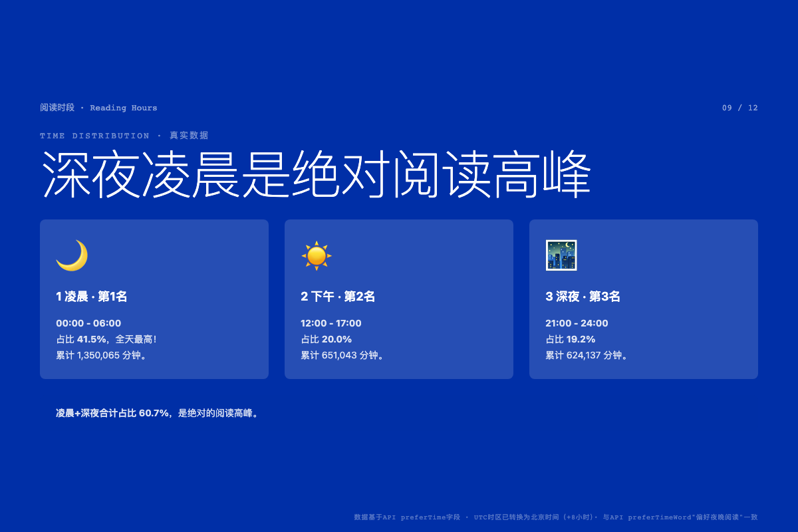Click the time range 00:00 - 06:00
The height and width of the screenshot is (532, 798).
[88, 323]
